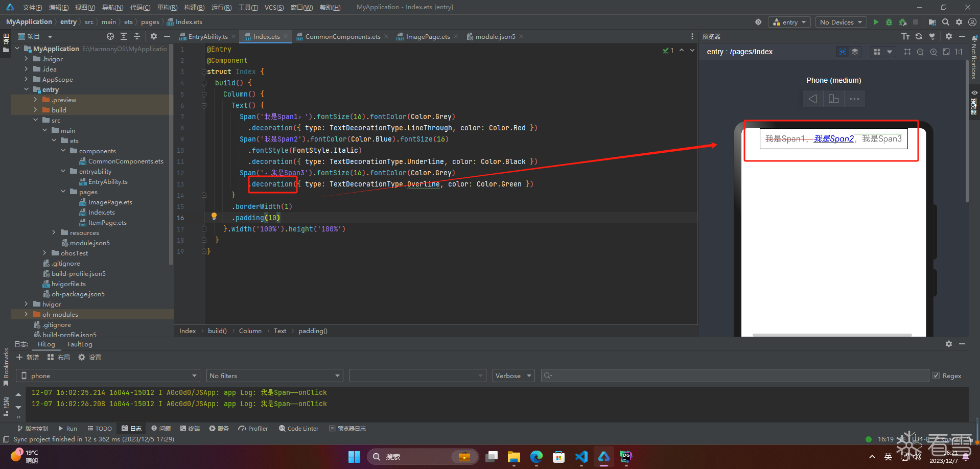Toggle the Bookmarks side tool window
980x469 pixels.
pos(6,366)
